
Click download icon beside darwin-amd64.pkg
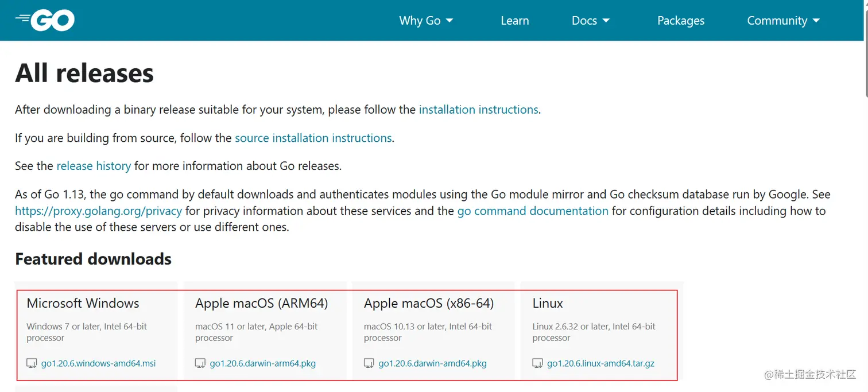click(x=369, y=363)
